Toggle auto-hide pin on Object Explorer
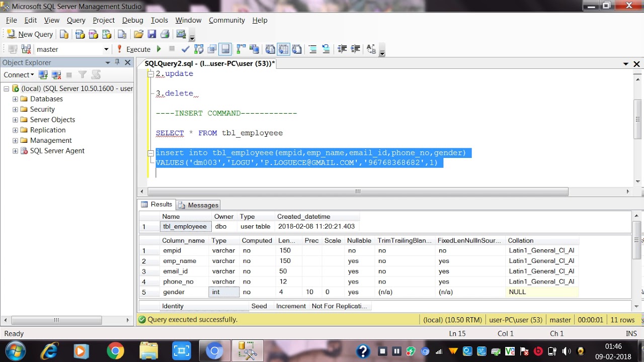The width and height of the screenshot is (644, 362). click(x=117, y=62)
